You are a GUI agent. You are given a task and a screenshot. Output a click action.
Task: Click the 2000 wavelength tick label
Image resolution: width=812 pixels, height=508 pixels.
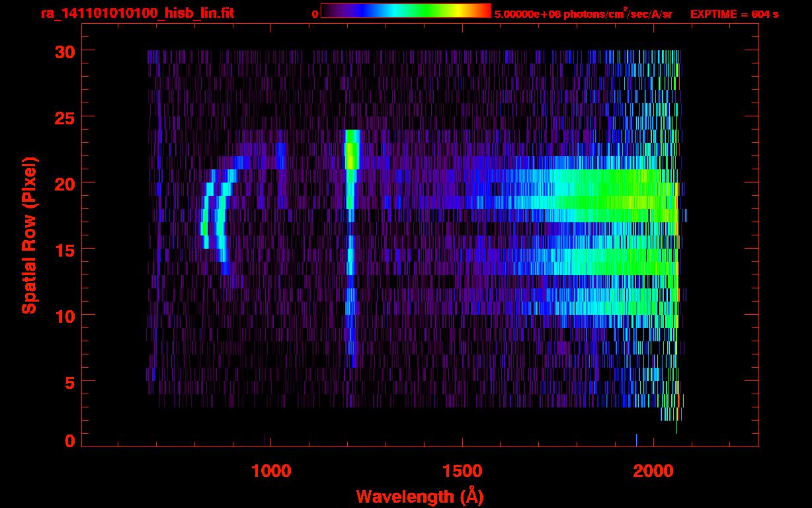(x=653, y=471)
